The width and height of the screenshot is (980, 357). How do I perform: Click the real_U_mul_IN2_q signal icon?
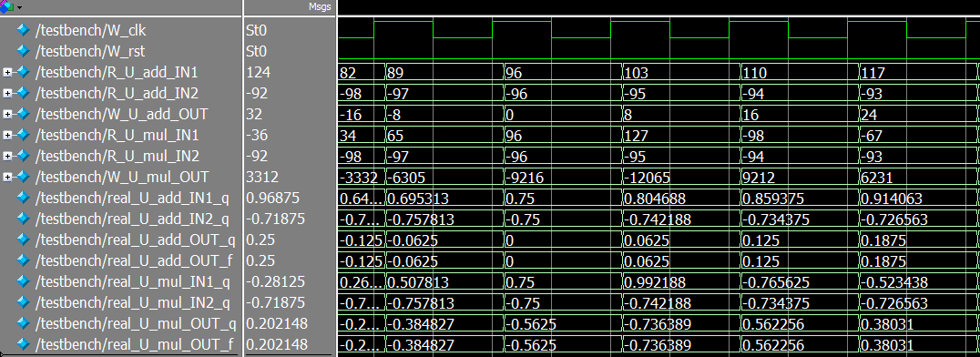click(23, 302)
